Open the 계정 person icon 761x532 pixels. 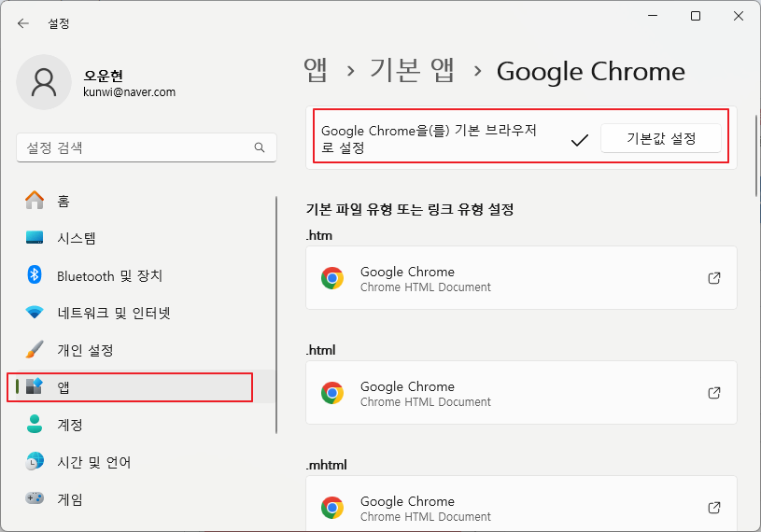35,424
